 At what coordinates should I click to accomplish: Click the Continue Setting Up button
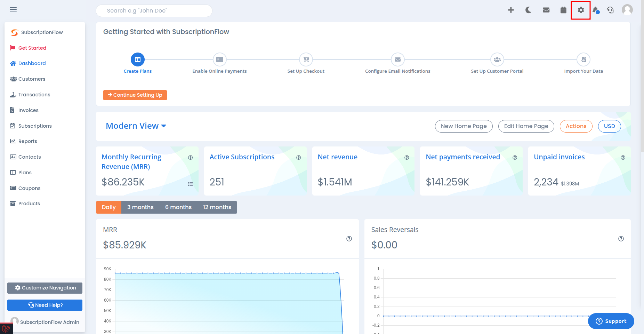pyautogui.click(x=135, y=95)
